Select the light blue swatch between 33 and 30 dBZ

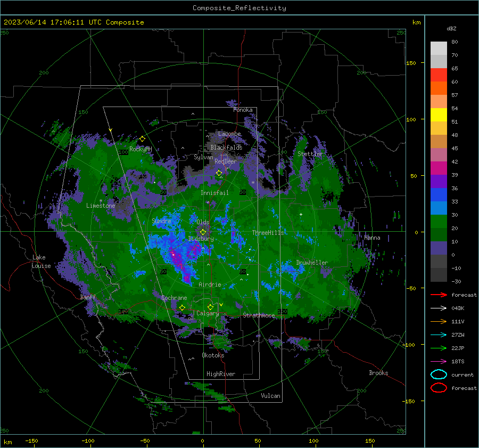[x=439, y=208]
